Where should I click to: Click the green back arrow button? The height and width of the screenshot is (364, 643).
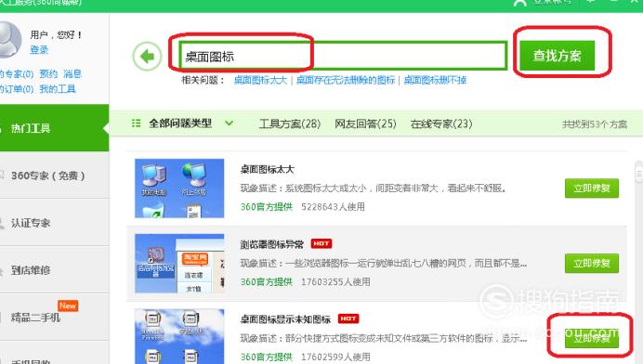click(147, 56)
